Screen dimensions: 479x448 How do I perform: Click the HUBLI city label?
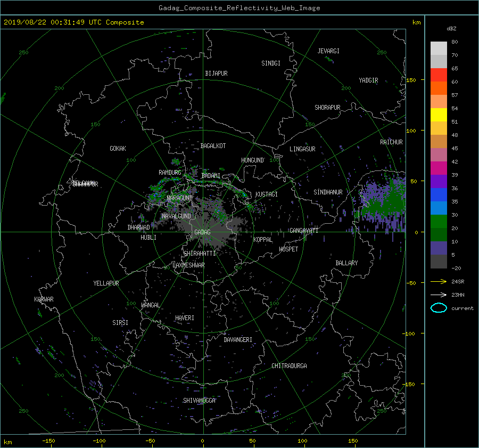[x=148, y=238]
